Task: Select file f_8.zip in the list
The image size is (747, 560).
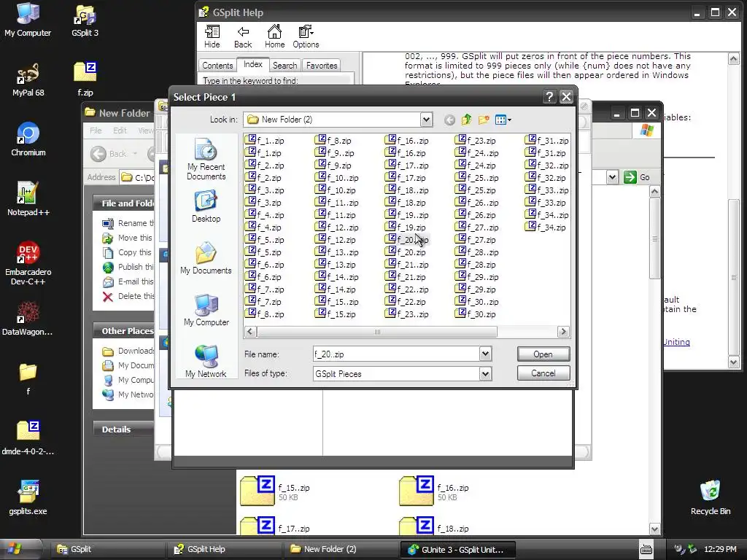Action: 333,141
